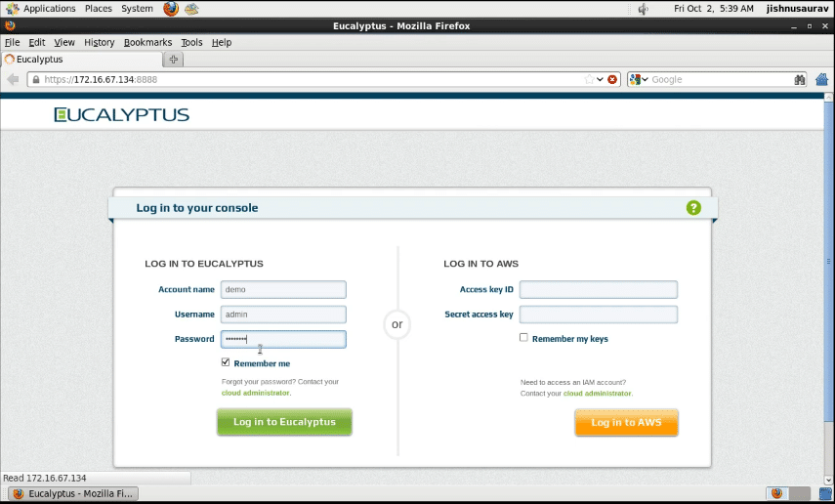The image size is (835, 504).
Task: Click the padlock site identity icon
Action: point(36,79)
